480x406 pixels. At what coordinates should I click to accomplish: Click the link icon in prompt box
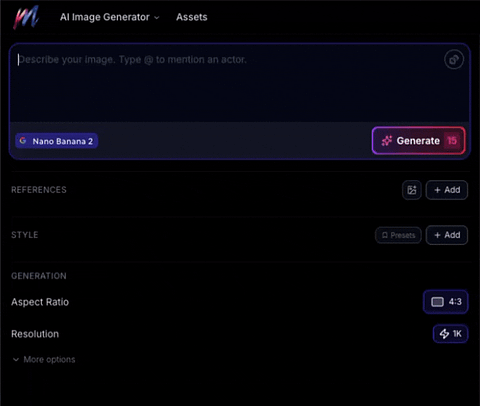tap(454, 60)
